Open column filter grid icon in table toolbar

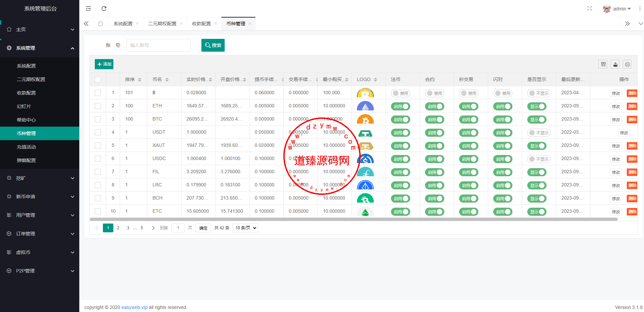point(603,64)
